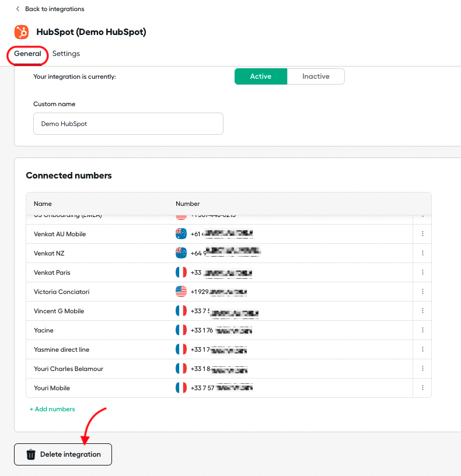
Task: Click the Name column header
Action: point(43,204)
